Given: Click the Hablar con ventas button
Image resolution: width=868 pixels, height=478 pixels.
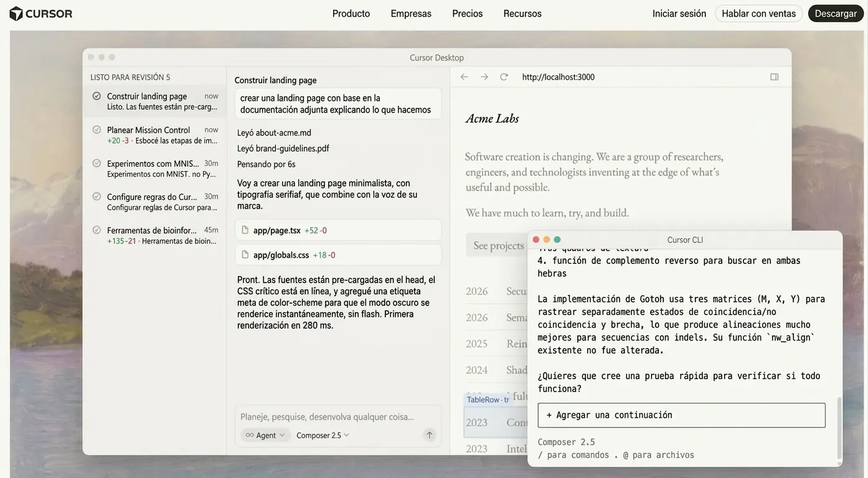Looking at the screenshot, I should coord(758,14).
